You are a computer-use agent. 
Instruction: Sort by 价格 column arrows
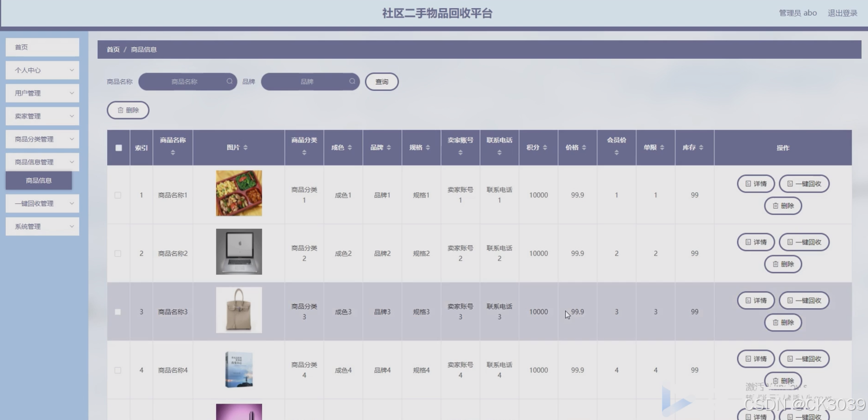click(583, 148)
